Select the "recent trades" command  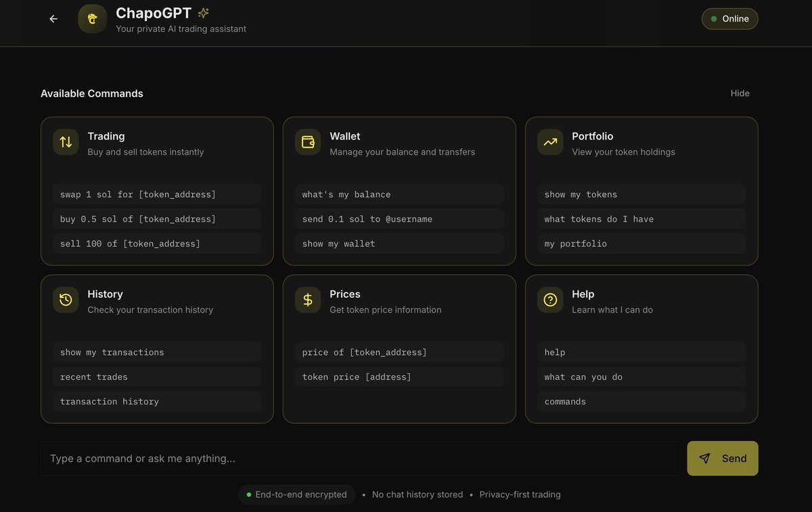coord(157,377)
